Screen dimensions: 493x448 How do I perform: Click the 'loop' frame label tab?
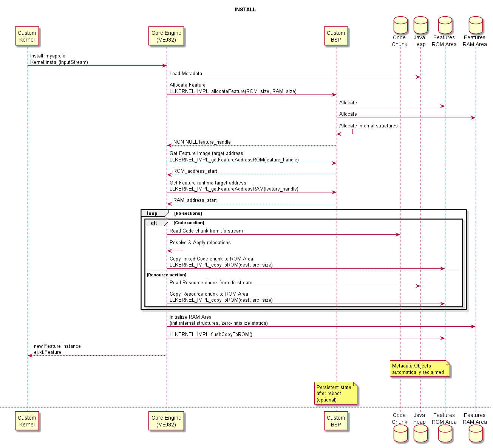[153, 214]
